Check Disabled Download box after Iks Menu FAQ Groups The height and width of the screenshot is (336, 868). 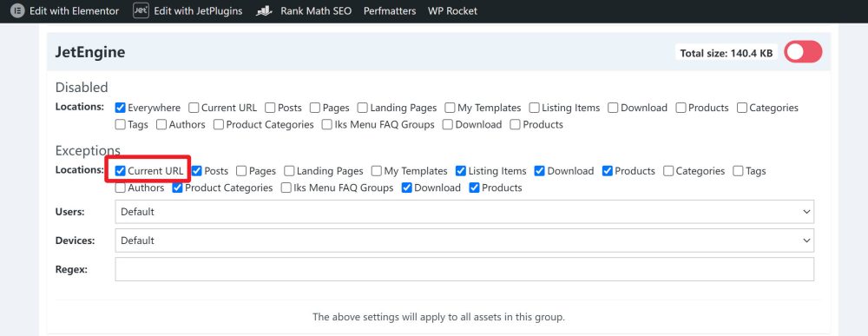point(448,125)
